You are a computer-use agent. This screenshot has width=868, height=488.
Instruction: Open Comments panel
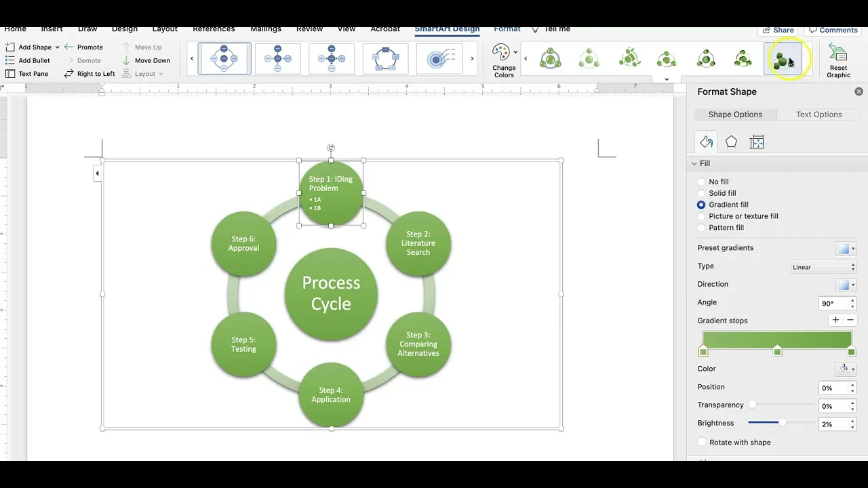(x=833, y=30)
